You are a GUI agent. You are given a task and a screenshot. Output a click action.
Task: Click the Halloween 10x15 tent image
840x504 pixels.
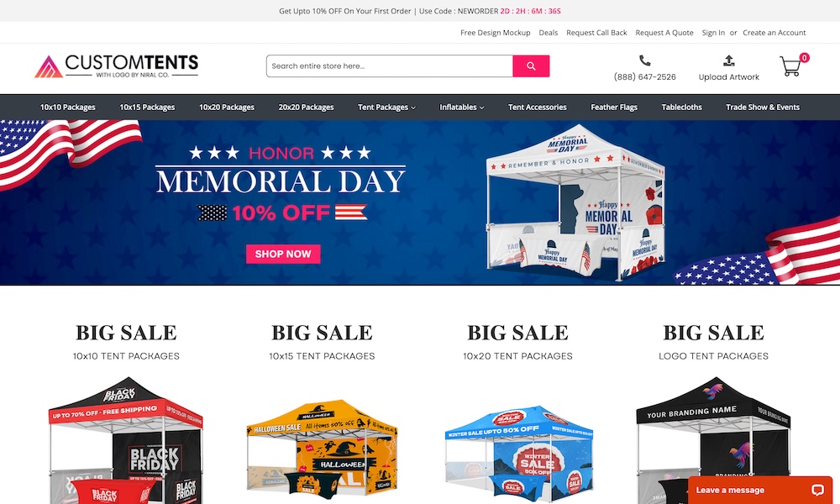[322, 447]
